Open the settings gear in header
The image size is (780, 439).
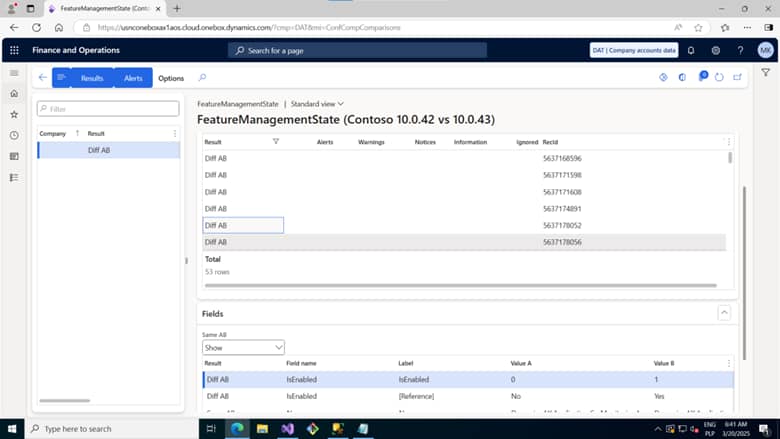(x=715, y=50)
